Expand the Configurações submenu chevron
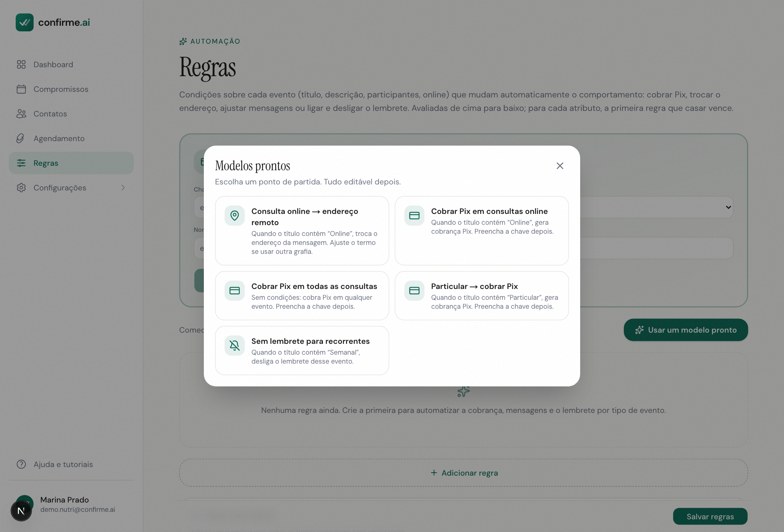Image resolution: width=784 pixels, height=532 pixels. click(123, 188)
